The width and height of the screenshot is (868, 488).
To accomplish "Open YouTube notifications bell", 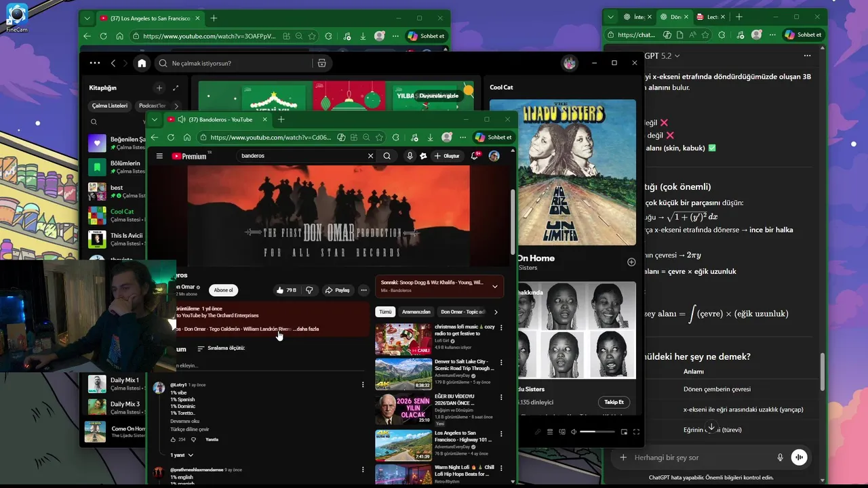I will tap(475, 156).
